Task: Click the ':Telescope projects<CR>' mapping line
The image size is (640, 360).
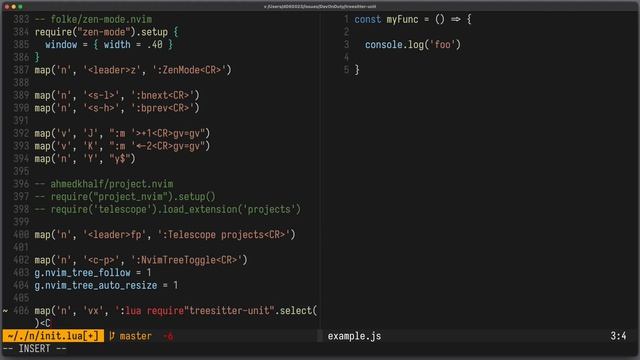Action: pyautogui.click(x=165, y=235)
